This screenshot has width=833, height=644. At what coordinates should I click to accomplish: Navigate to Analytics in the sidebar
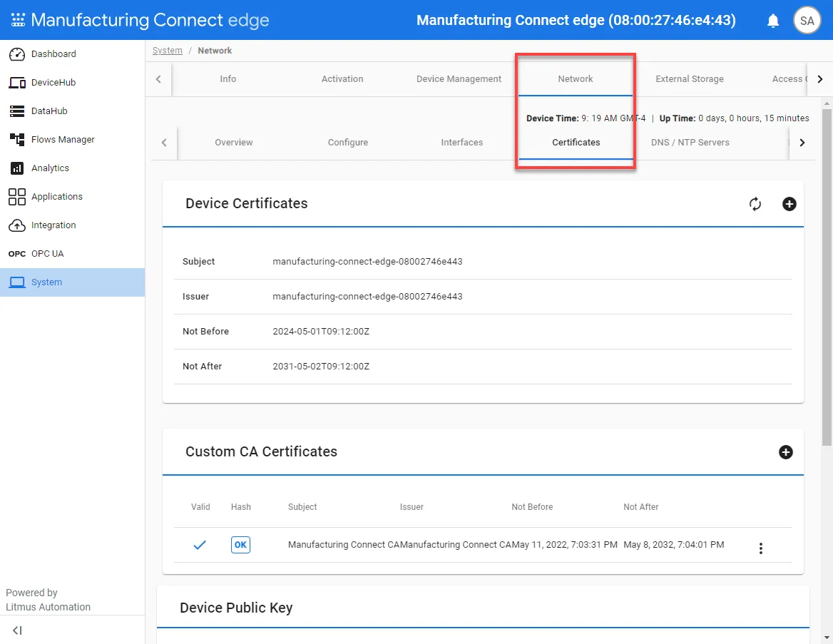[72, 168]
